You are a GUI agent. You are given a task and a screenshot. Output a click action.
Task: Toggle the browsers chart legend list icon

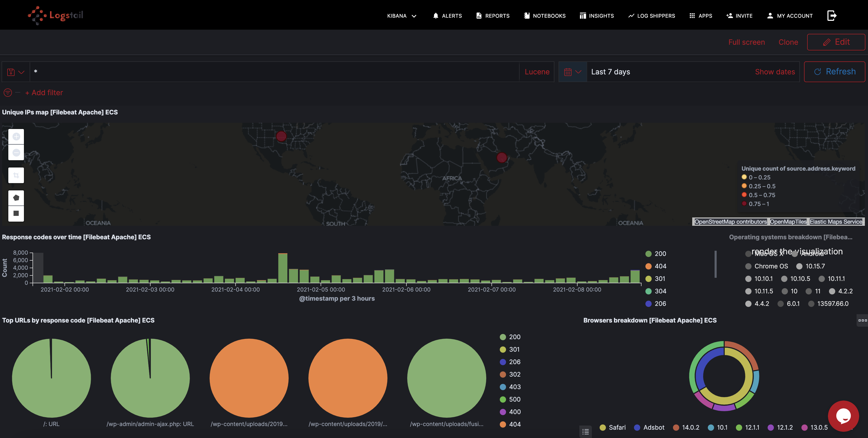[586, 431]
